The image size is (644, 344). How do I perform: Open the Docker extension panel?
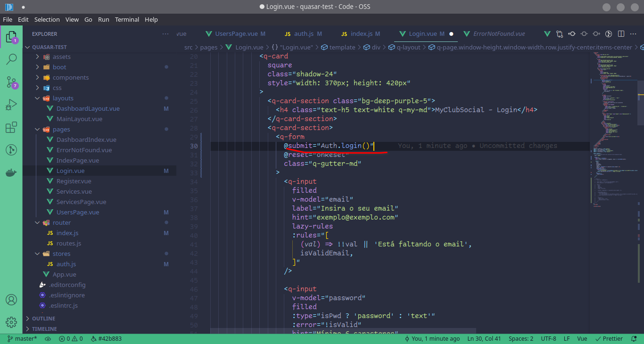pyautogui.click(x=11, y=172)
